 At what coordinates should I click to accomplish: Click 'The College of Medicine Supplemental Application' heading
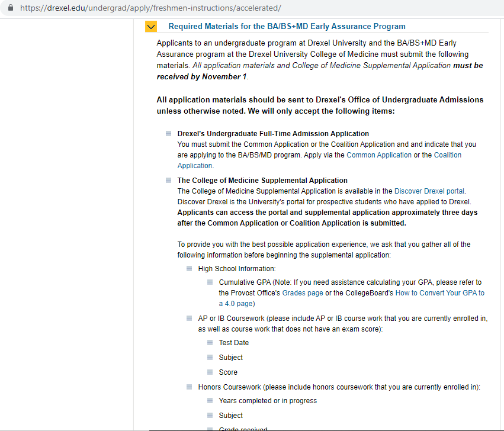[262, 181]
